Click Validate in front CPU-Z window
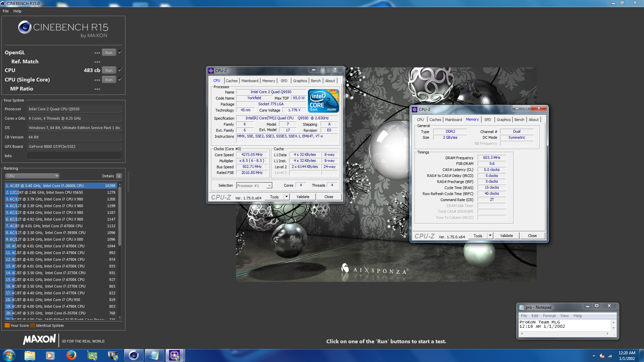 click(x=303, y=197)
